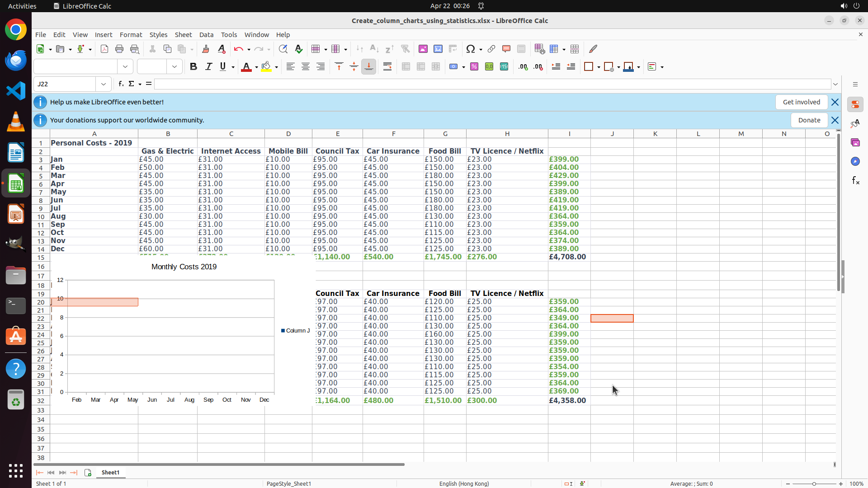The width and height of the screenshot is (868, 488).
Task: Toggle wrap text button
Action: [x=387, y=67]
